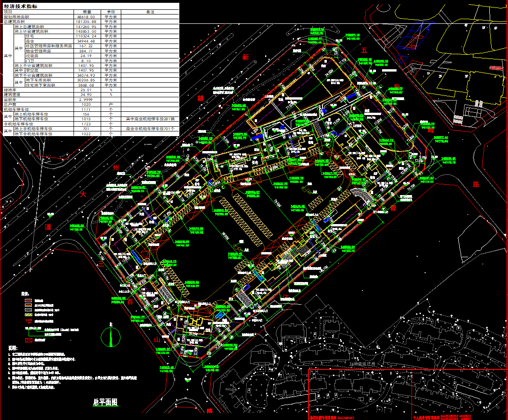Click the 备注 column header

pos(150,12)
